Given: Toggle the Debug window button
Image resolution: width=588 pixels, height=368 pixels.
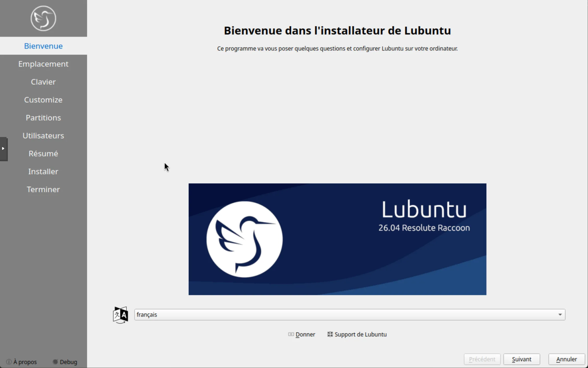Looking at the screenshot, I should point(65,362).
